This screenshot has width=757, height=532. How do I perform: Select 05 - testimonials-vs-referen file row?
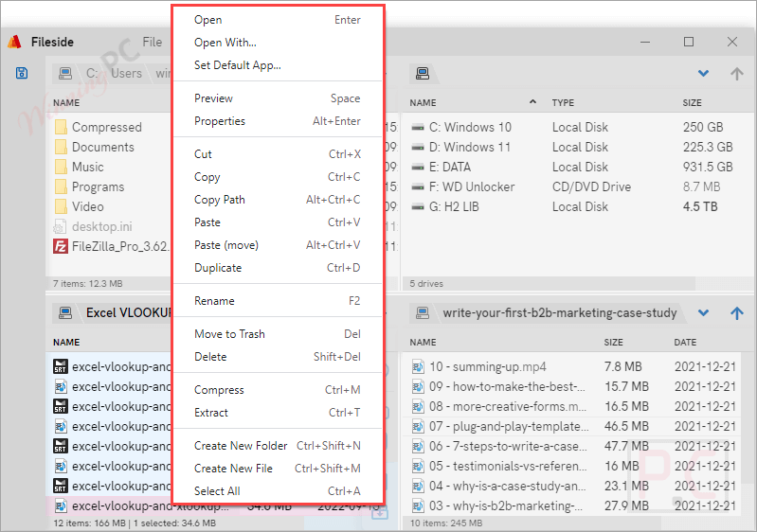tap(571, 467)
